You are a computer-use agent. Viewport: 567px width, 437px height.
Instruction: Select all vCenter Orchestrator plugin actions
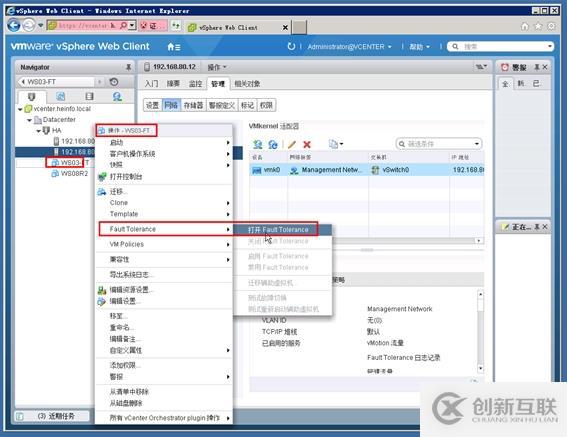(x=165, y=418)
